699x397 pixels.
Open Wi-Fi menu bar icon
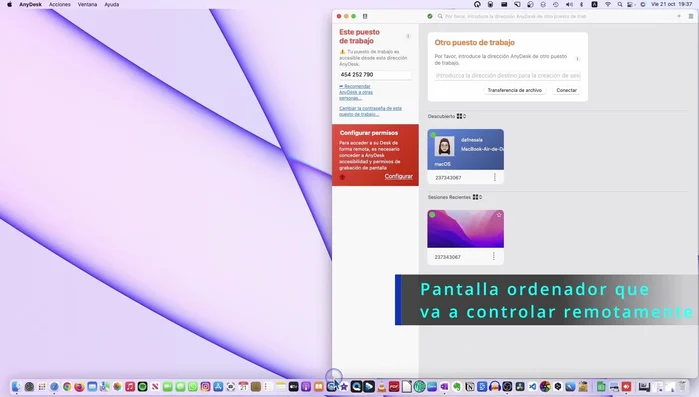click(608, 4)
